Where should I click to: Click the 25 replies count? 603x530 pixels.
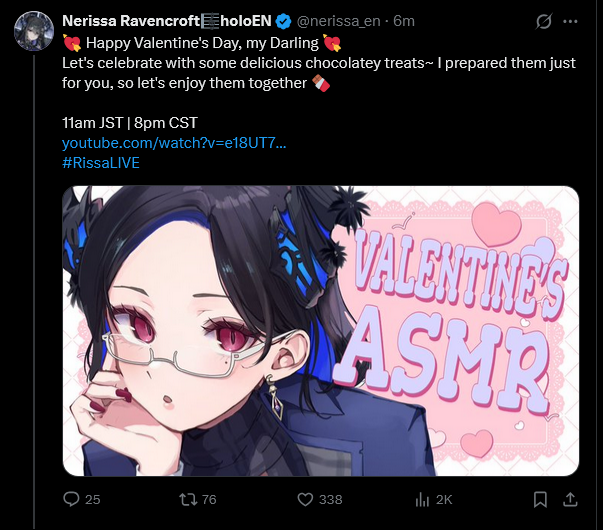click(93, 500)
